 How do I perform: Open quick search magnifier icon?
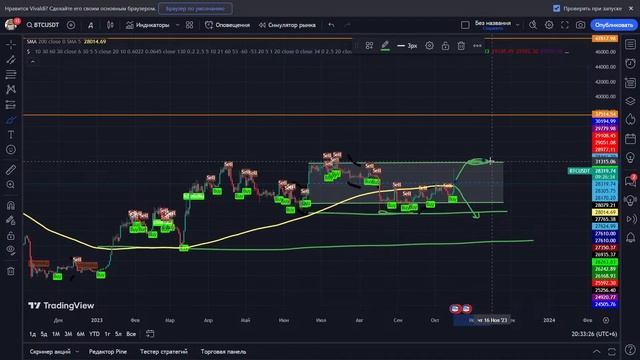[533, 25]
